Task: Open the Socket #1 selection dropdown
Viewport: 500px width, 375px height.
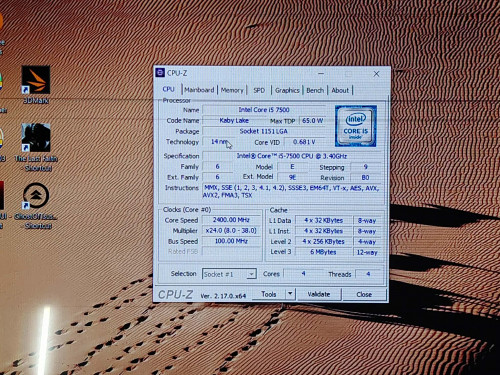Action: pyautogui.click(x=229, y=274)
